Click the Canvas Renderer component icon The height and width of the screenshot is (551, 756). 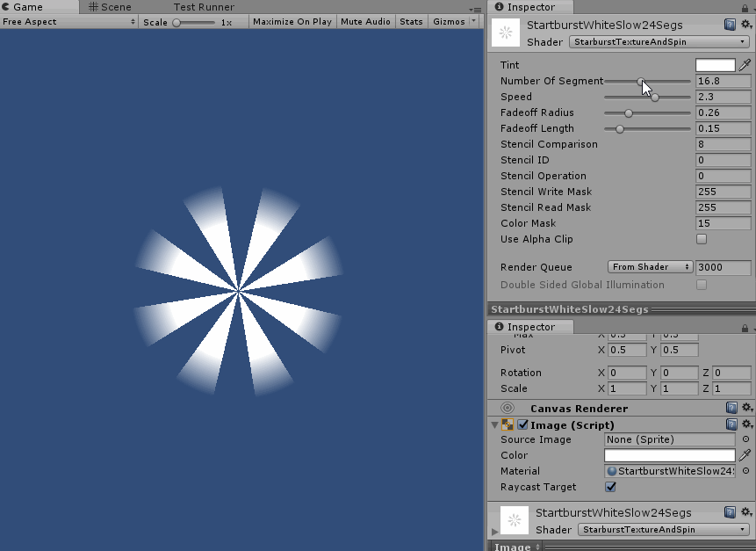pyautogui.click(x=508, y=408)
